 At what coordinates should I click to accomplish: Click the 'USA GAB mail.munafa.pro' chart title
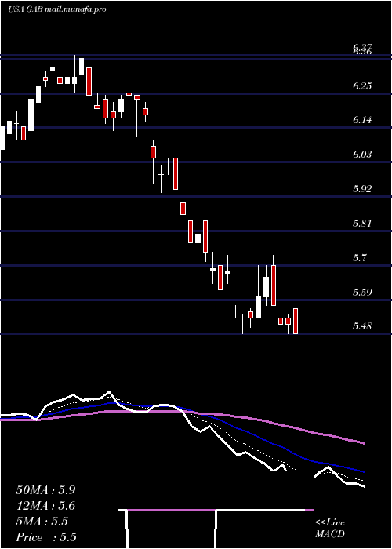tap(57, 9)
